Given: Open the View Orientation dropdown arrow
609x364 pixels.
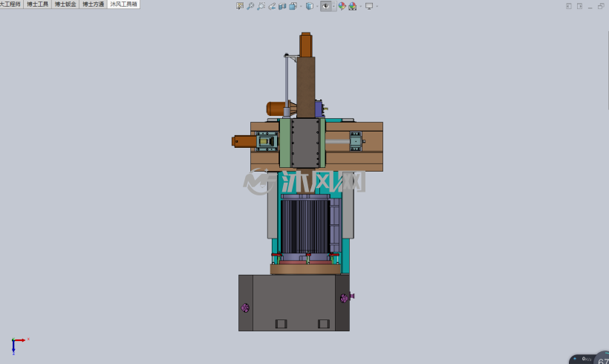Looking at the screenshot, I should (301, 6).
